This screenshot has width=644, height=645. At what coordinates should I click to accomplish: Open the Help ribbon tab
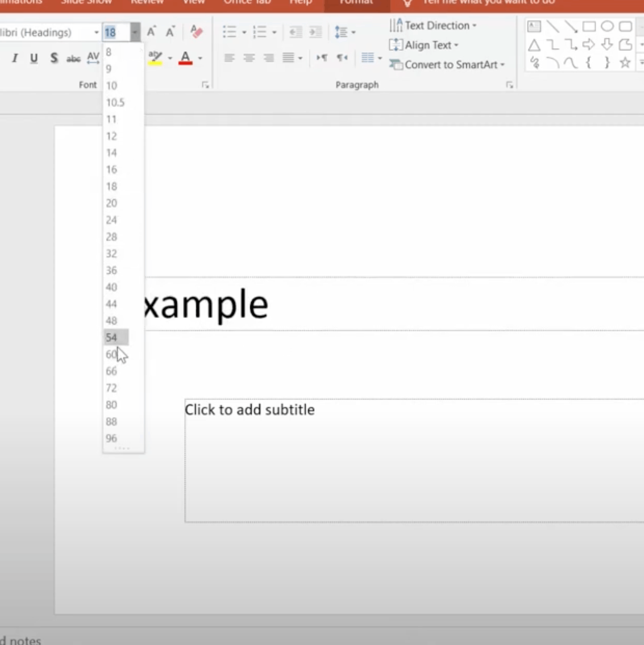tap(301, 3)
